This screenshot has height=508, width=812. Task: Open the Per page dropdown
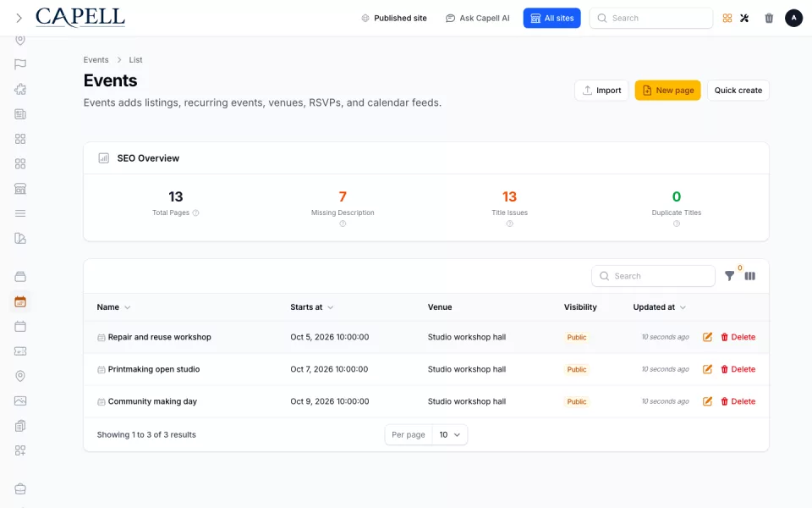(x=449, y=434)
